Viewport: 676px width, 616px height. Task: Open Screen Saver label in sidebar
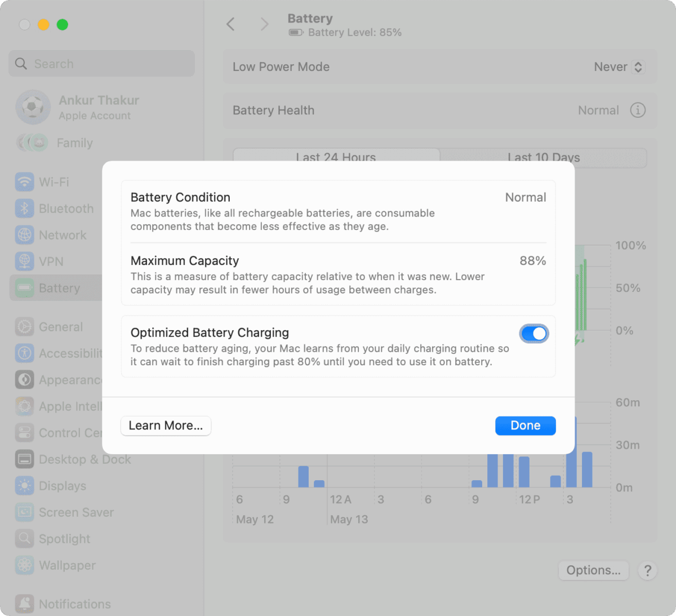(77, 512)
